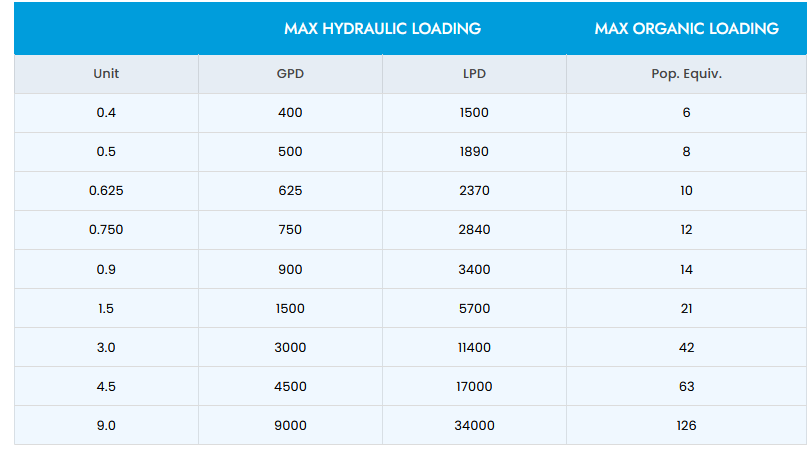This screenshot has width=812, height=454.
Task: Select the 0.750 unit cell
Action: (x=106, y=230)
